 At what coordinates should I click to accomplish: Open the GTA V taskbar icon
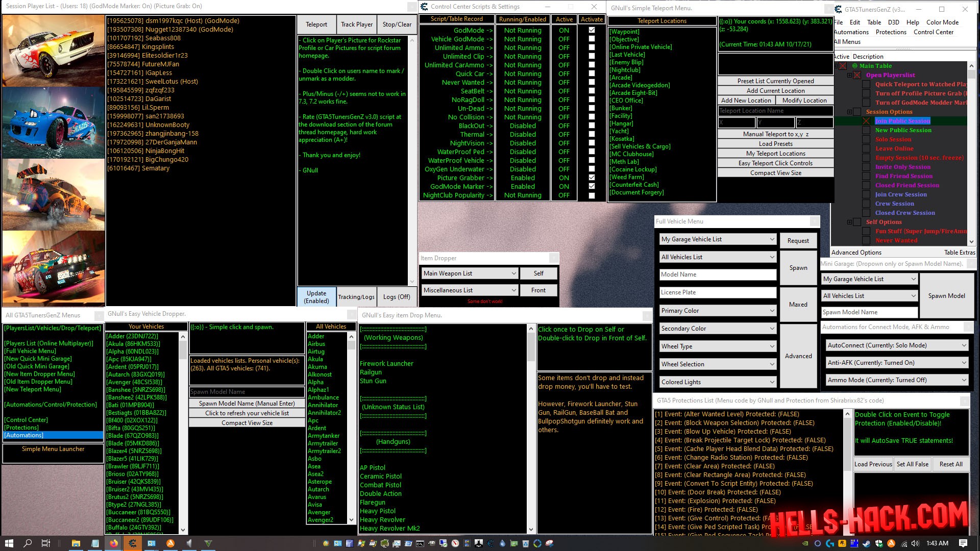click(208, 543)
